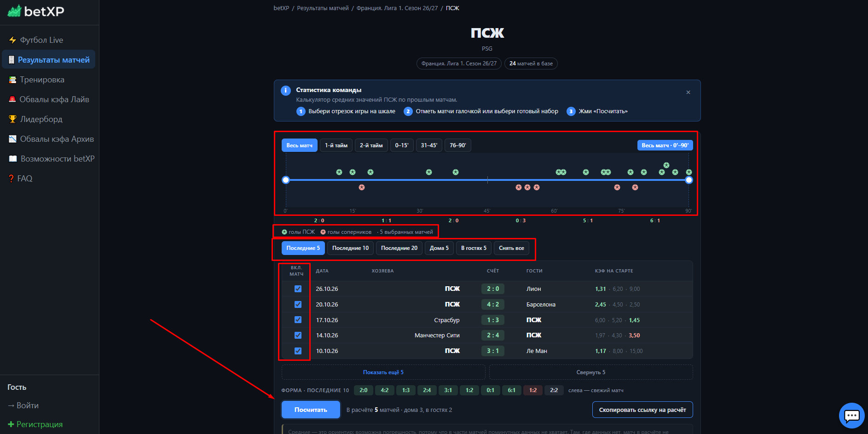The height and width of the screenshot is (434, 868).
Task: Click the left handle of timeline slider
Action: [286, 180]
